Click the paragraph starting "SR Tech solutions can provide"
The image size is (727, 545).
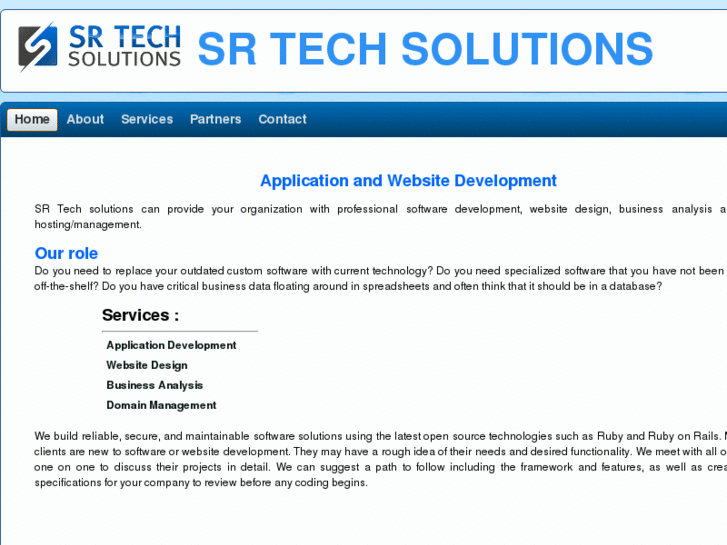pyautogui.click(x=380, y=217)
